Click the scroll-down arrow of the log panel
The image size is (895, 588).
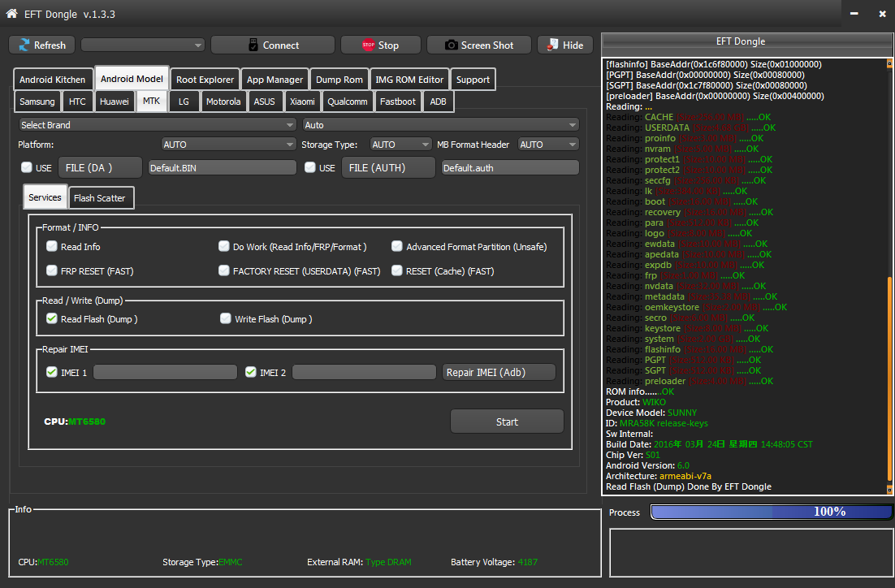889,489
